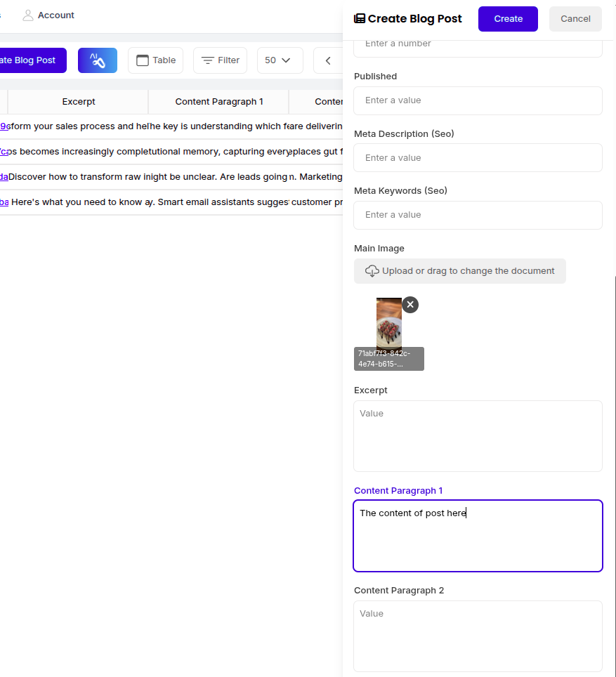
Task: Click the AI assistant gradient icon button
Action: click(x=98, y=60)
